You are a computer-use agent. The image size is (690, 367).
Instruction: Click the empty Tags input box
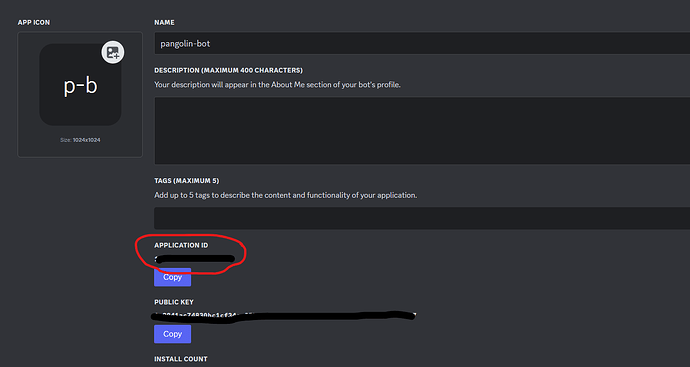tap(422, 218)
